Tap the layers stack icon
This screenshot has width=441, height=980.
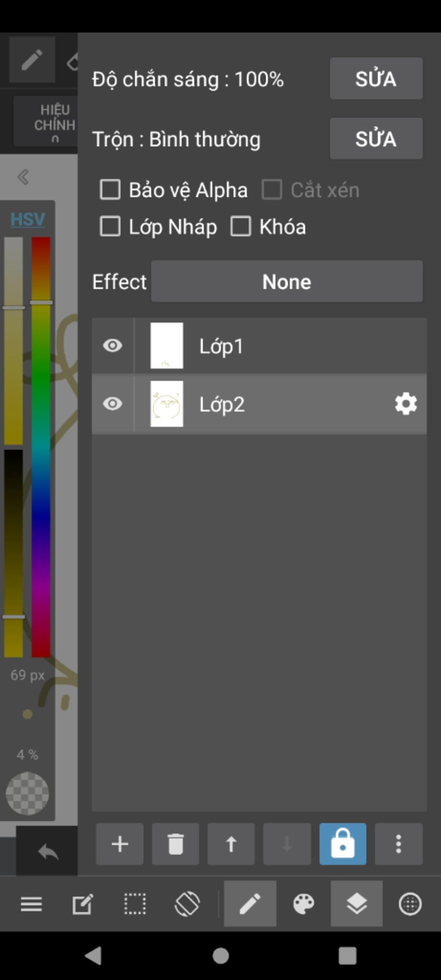pos(357,904)
